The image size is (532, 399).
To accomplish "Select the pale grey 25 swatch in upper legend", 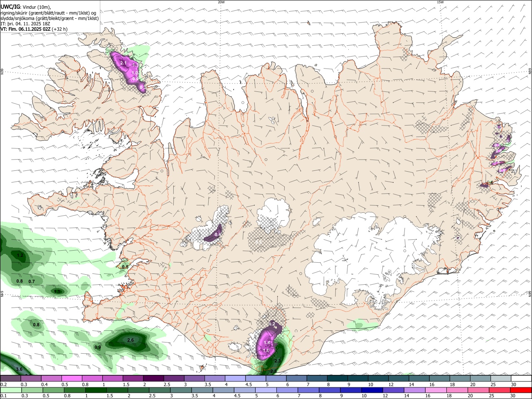I will click(501, 379).
